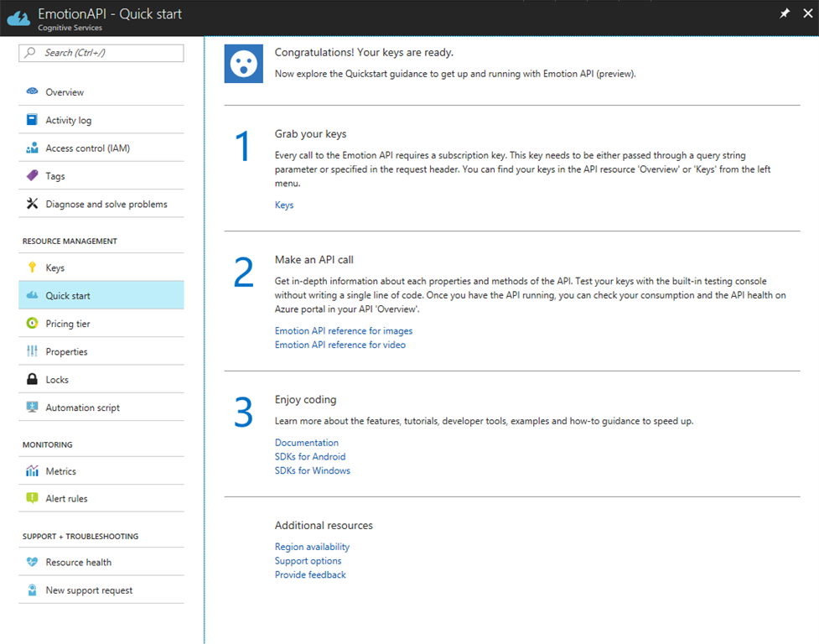Click the Access control (IAM) people icon
Screen dimensions: 819x644
coord(32,148)
